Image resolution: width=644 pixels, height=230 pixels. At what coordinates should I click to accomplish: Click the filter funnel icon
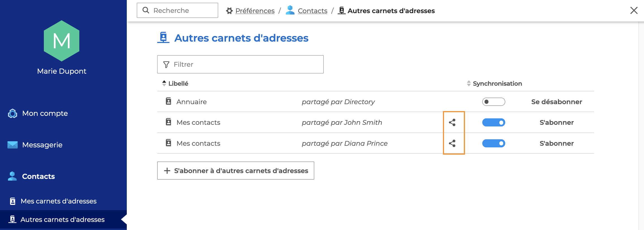[166, 64]
